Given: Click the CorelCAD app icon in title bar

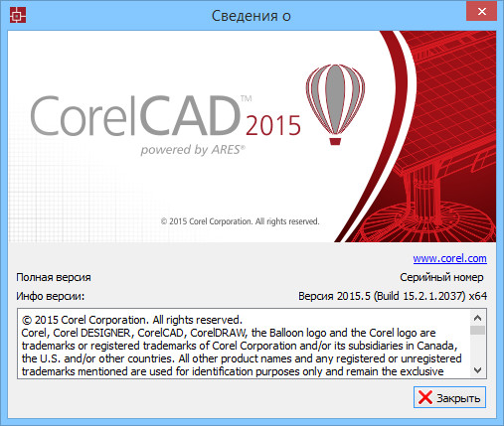Looking at the screenshot, I should point(18,16).
